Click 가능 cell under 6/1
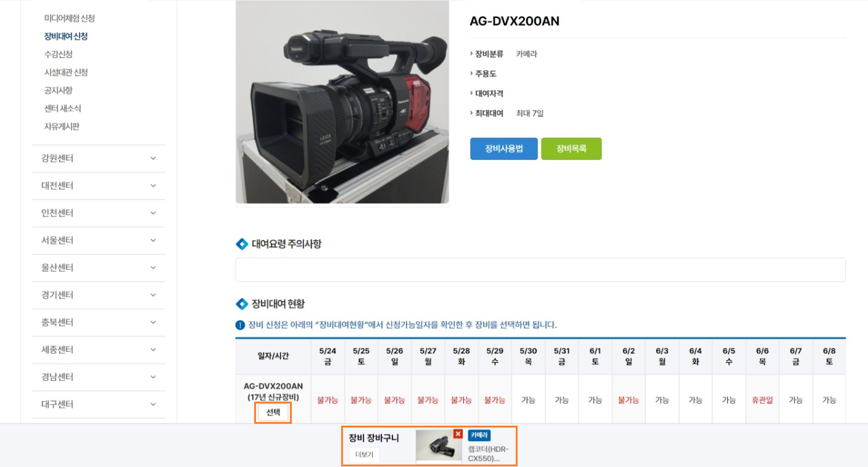The width and height of the screenshot is (868, 467). click(595, 400)
